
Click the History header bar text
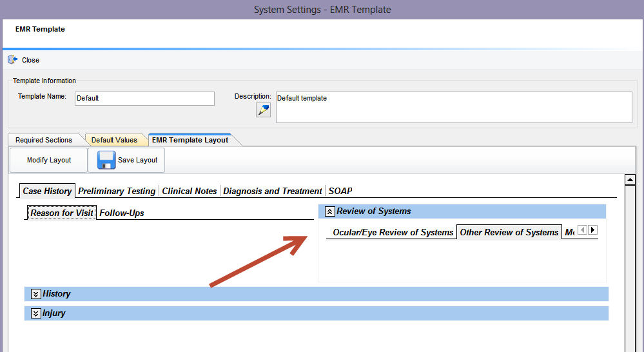[x=57, y=294]
